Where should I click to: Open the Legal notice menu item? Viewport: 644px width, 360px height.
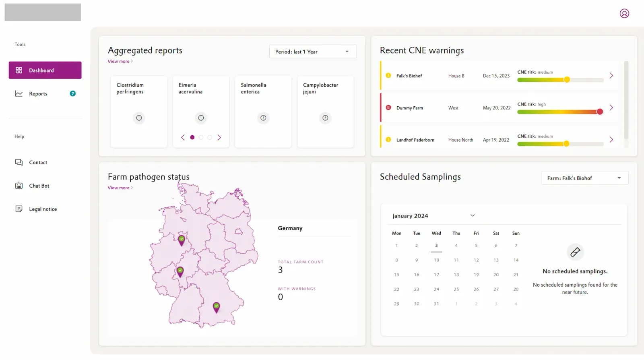click(45, 209)
